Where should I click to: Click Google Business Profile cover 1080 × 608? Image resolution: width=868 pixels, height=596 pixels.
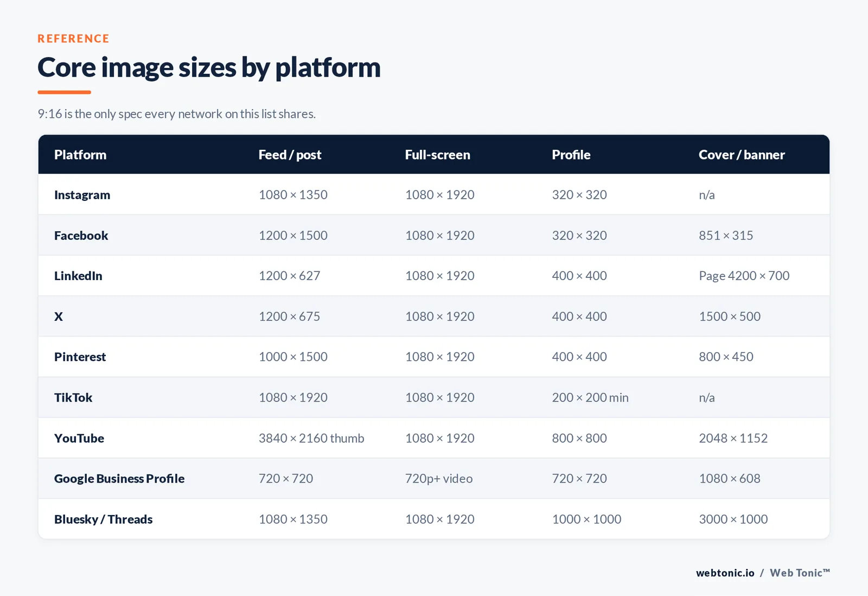(x=730, y=479)
